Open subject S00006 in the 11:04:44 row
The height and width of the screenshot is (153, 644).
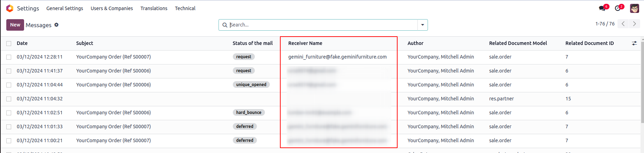coord(113,85)
